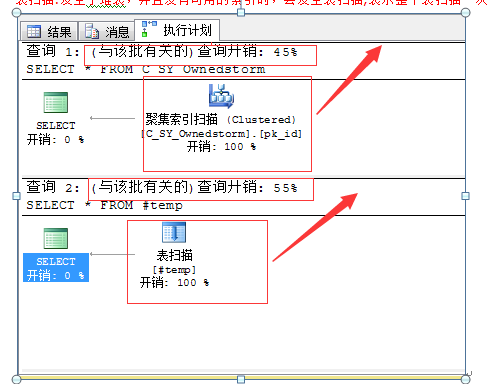Click the SELECT * FROM C_SY_Ownedstorm statement
Image resolution: width=491 pixels, height=384 pixels.
click(x=146, y=69)
